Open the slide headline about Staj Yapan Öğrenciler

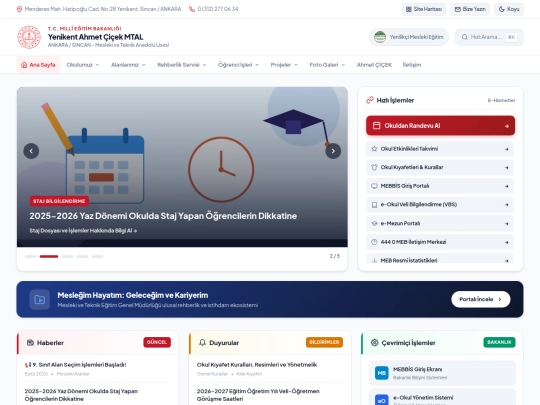click(163, 216)
